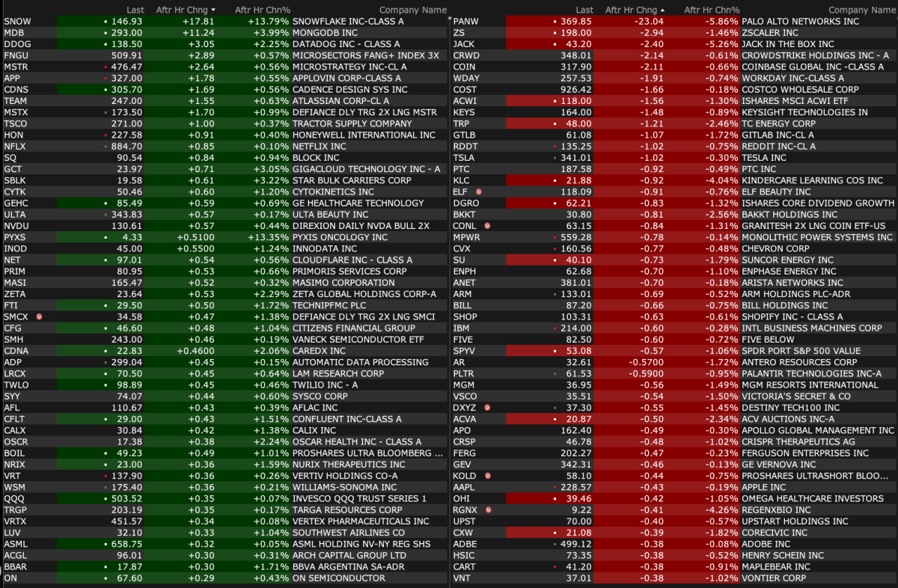898x588 pixels.
Task: Click the red icon next to CONL ticker
Action: click(486, 226)
